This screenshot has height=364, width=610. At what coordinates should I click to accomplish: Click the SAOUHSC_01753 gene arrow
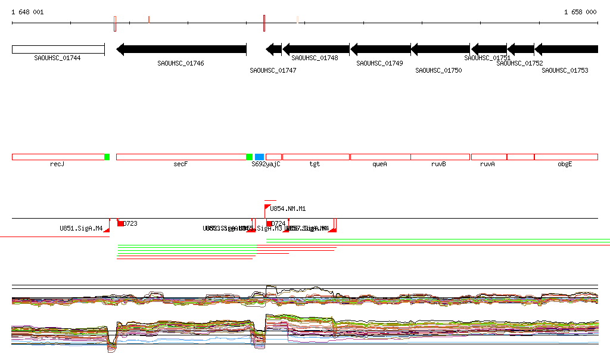pyautogui.click(x=566, y=49)
